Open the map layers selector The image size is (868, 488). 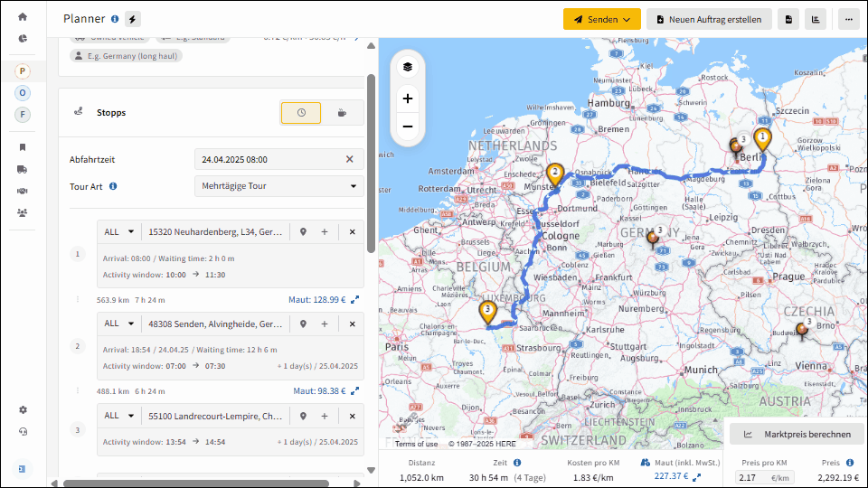point(408,67)
